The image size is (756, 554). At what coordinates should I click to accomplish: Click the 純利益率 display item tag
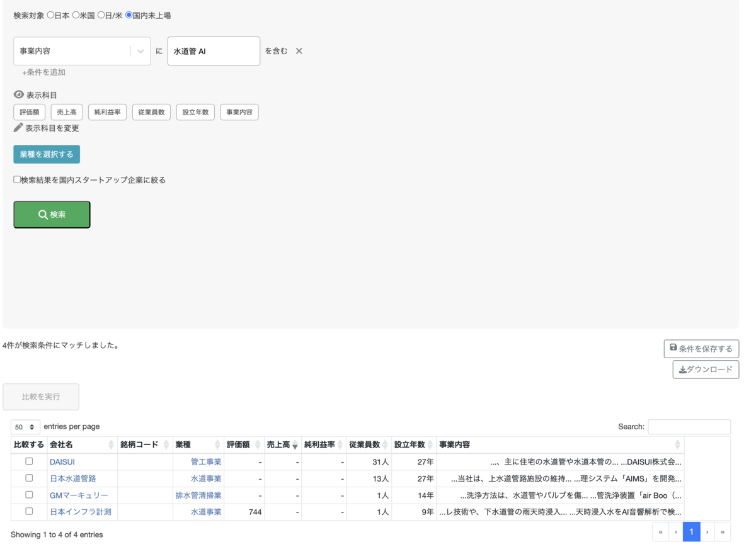coord(108,112)
